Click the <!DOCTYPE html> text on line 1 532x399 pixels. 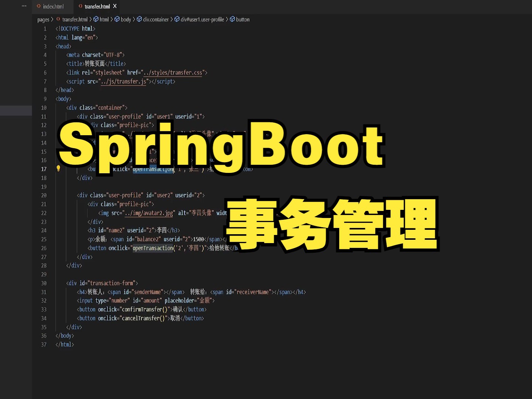(75, 29)
